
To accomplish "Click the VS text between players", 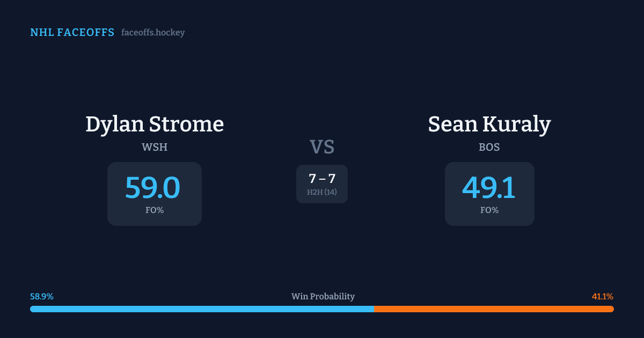I will tap(322, 147).
